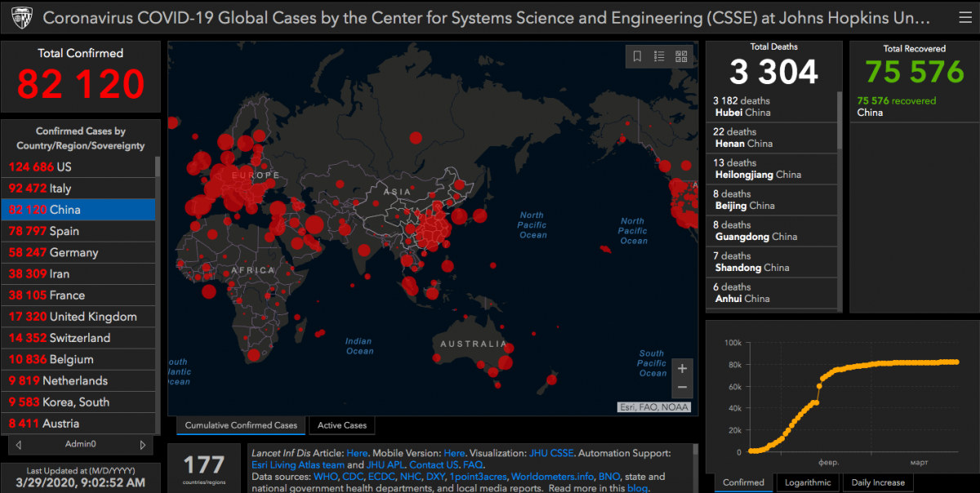The width and height of the screenshot is (980, 493).
Task: Select the '38 105 France' row
Action: click(x=78, y=295)
